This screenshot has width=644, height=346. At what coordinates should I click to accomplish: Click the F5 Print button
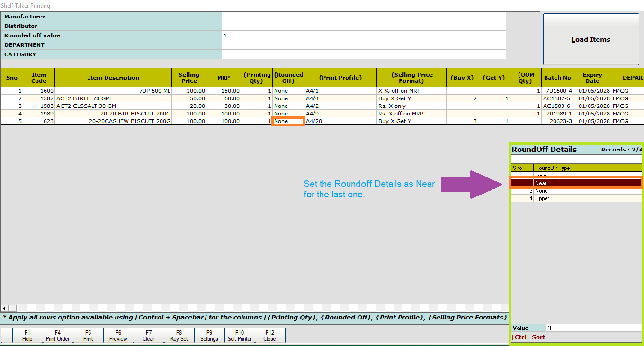coord(88,336)
